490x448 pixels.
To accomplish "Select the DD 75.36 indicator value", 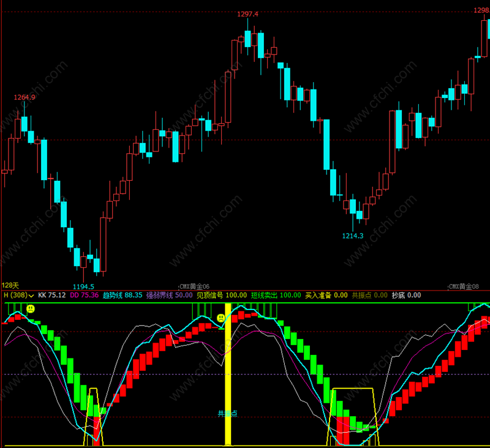I will click(85, 295).
